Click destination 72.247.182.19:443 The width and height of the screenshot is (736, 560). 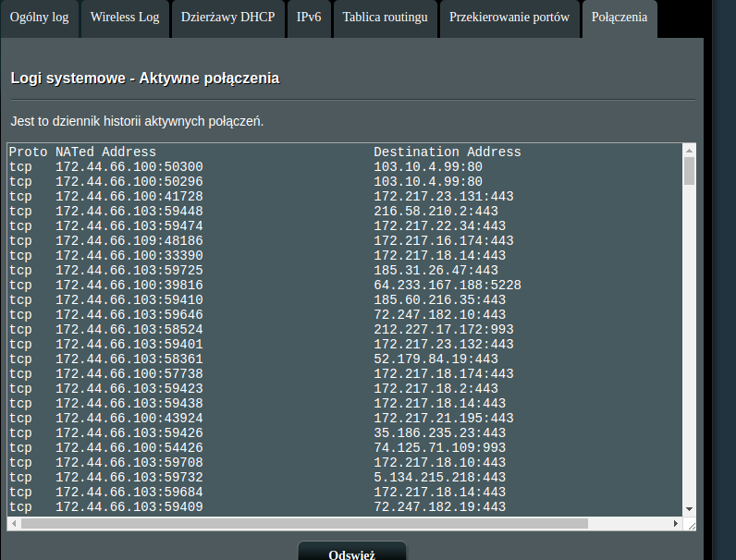coord(439,506)
